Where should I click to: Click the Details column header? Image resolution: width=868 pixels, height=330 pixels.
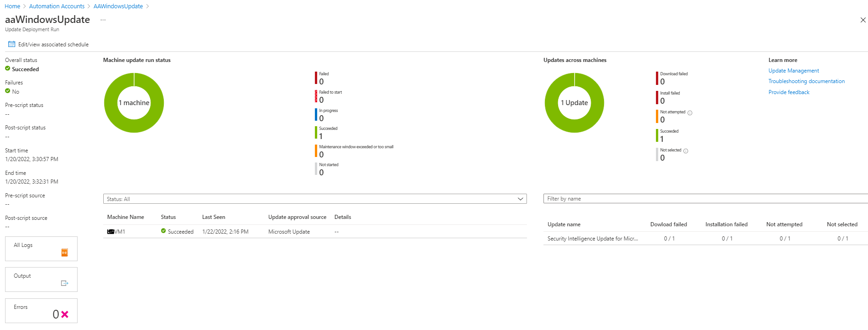click(343, 217)
